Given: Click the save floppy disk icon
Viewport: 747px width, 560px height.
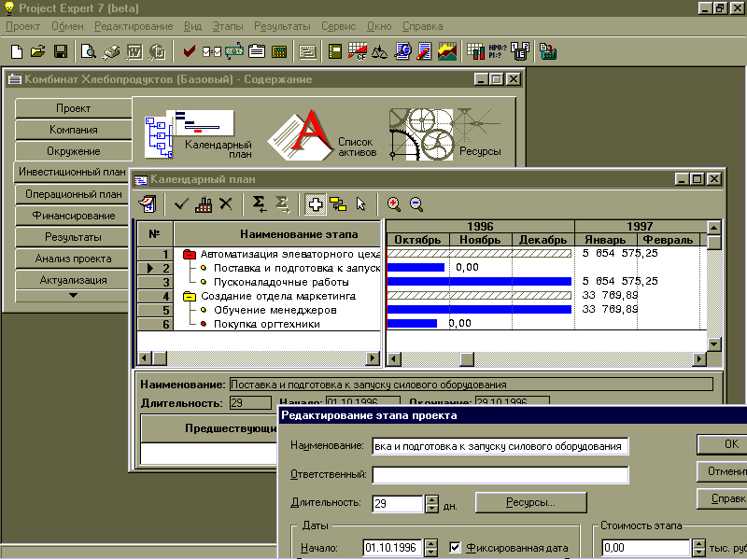Looking at the screenshot, I should 61,51.
